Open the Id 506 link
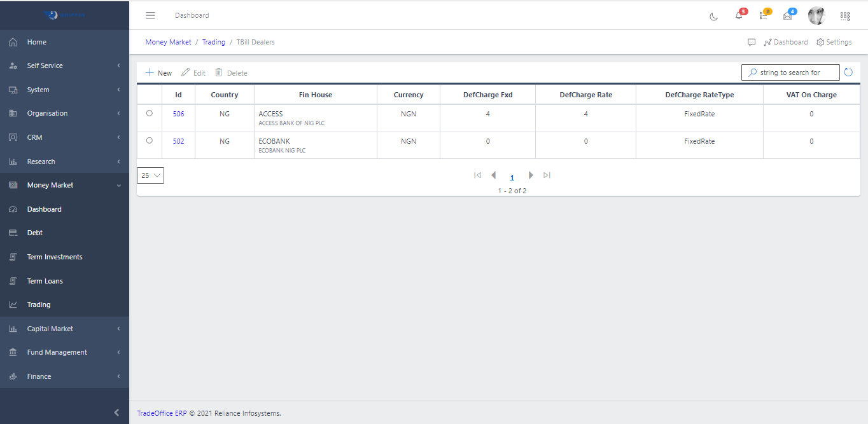This screenshot has width=868, height=424. coord(178,114)
